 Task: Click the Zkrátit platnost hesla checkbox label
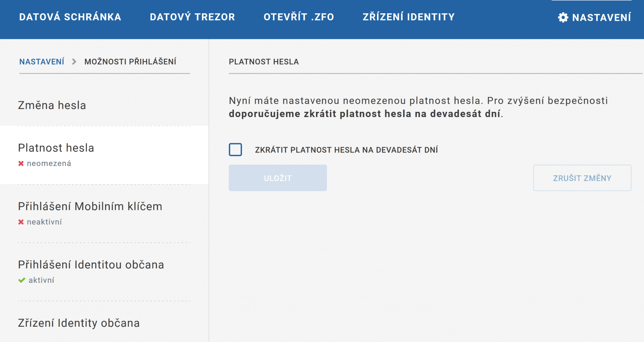coord(346,150)
